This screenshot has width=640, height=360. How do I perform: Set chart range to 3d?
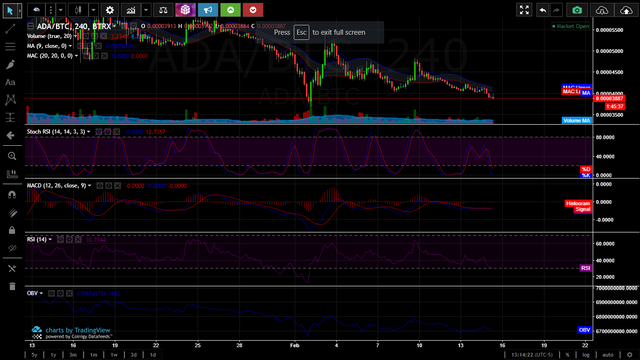[133, 355]
